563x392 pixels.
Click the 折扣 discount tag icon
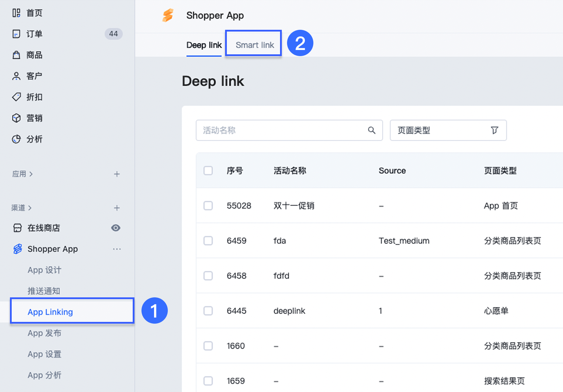click(x=16, y=97)
